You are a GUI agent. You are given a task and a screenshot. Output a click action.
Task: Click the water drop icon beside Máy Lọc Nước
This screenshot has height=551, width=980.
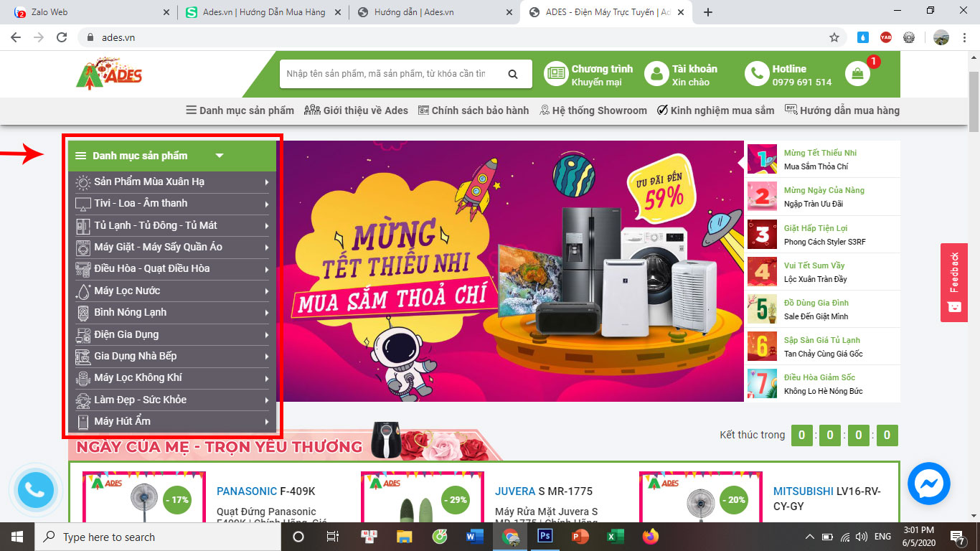click(x=83, y=291)
